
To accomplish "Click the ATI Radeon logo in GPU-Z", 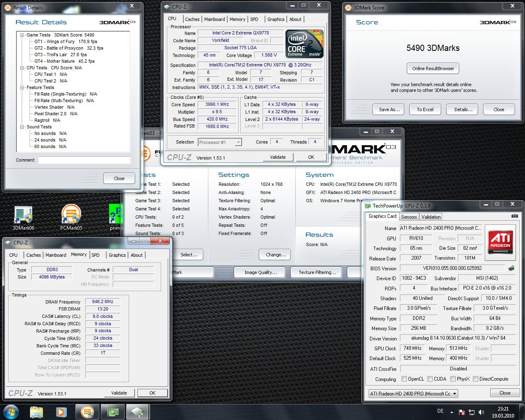I will (x=500, y=242).
